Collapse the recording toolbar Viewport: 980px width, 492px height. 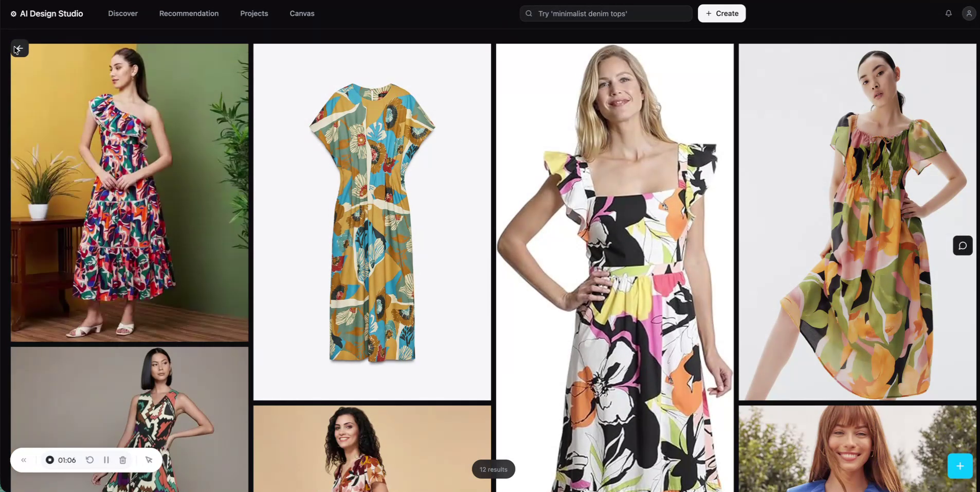pos(24,460)
